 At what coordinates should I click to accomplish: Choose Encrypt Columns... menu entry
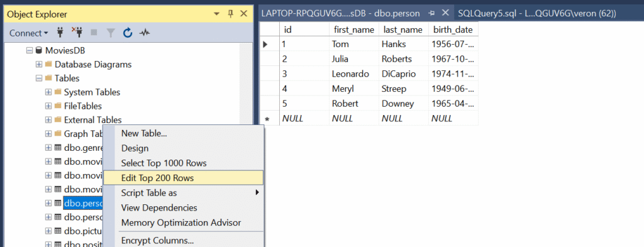pos(183,241)
